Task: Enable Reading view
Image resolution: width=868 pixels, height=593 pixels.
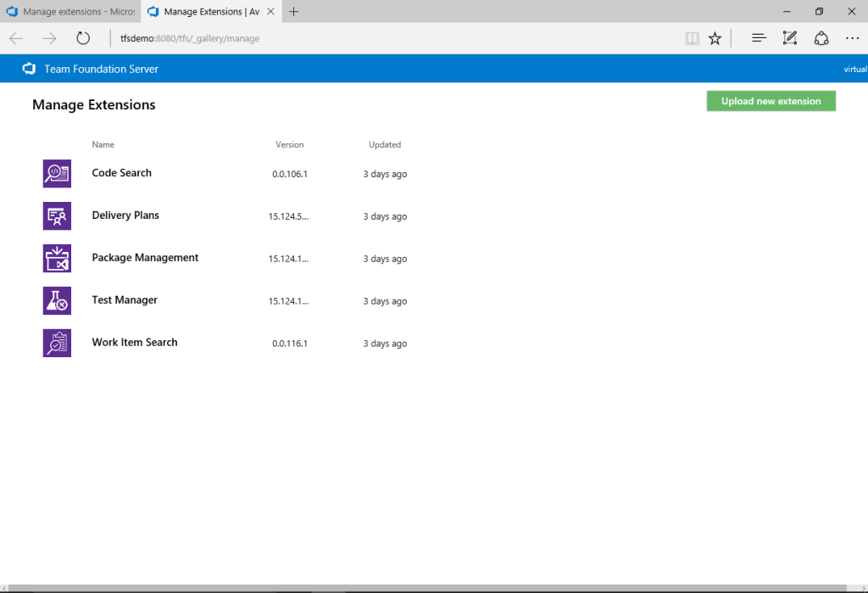Action: (692, 37)
